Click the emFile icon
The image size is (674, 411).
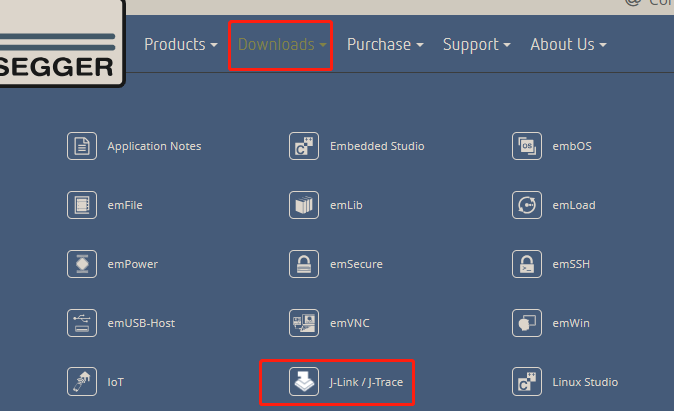(x=82, y=205)
